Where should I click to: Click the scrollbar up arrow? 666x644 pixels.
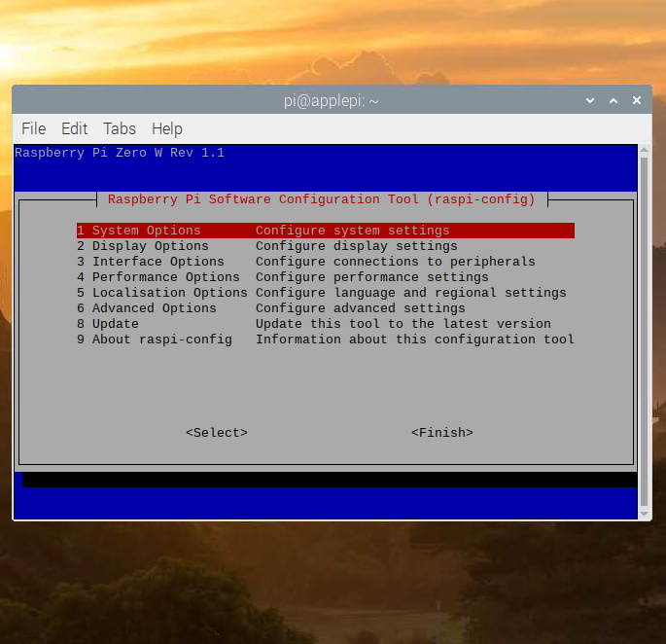pyautogui.click(x=644, y=149)
